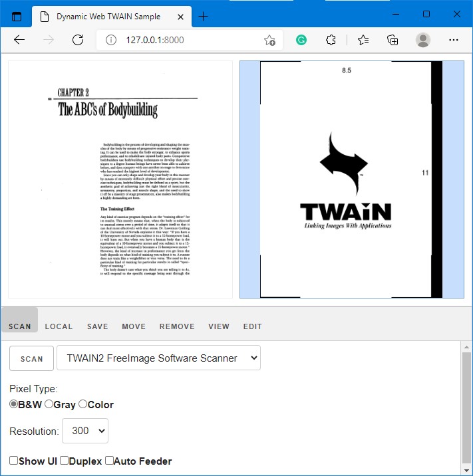Open the Grammarly extension icon
The image size is (473, 476).
301,40
